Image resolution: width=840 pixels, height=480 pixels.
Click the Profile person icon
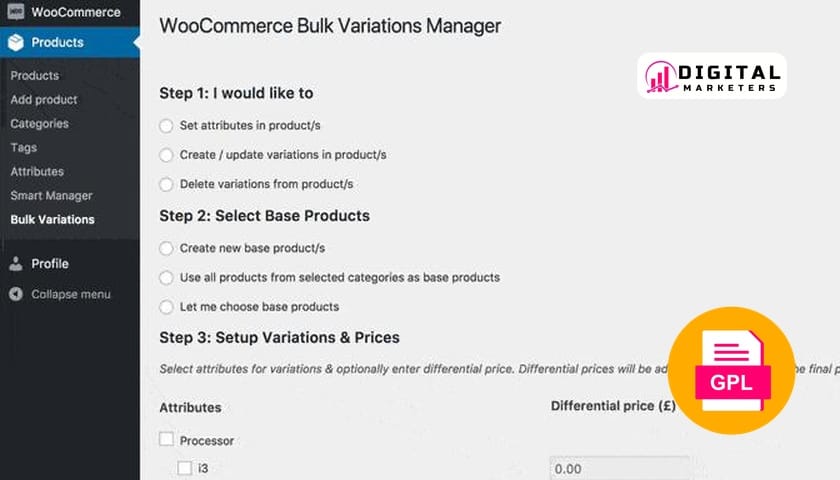pos(16,264)
